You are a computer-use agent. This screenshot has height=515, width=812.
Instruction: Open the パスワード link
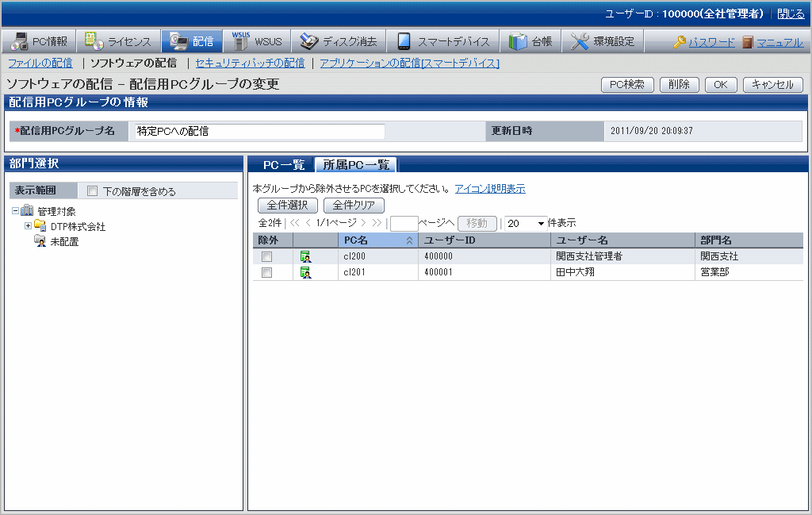711,43
